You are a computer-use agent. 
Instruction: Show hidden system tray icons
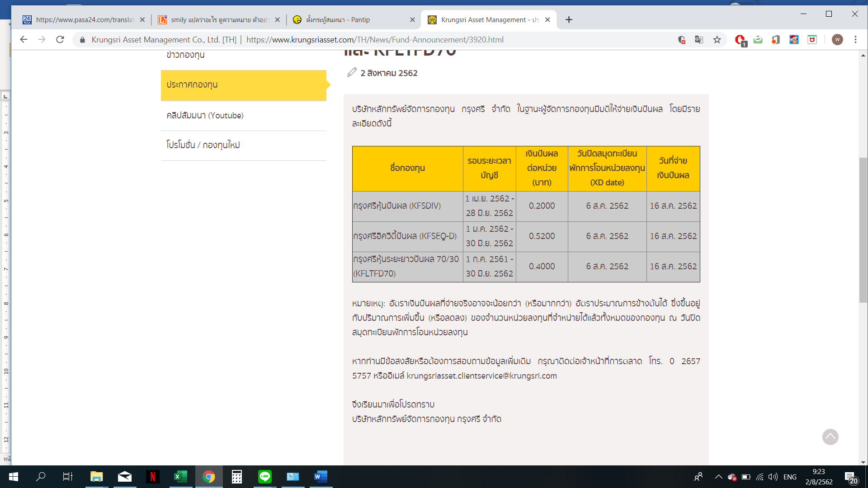point(718,477)
